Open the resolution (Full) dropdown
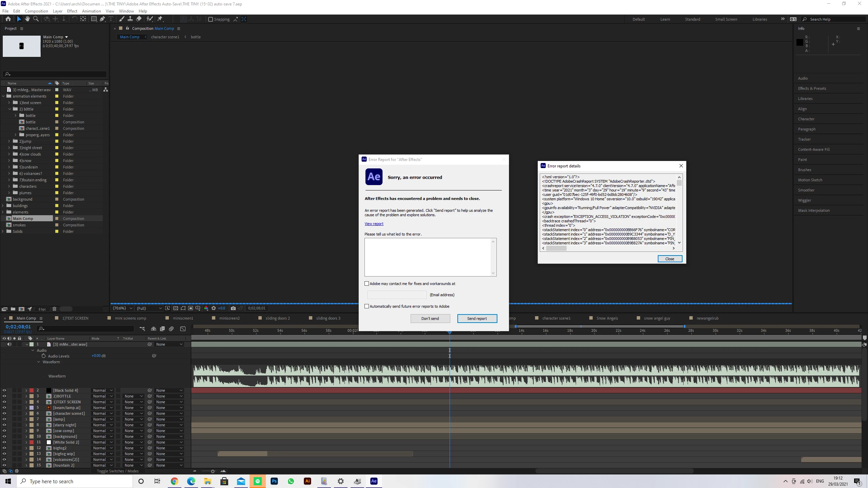The height and width of the screenshot is (488, 868). 149,308
